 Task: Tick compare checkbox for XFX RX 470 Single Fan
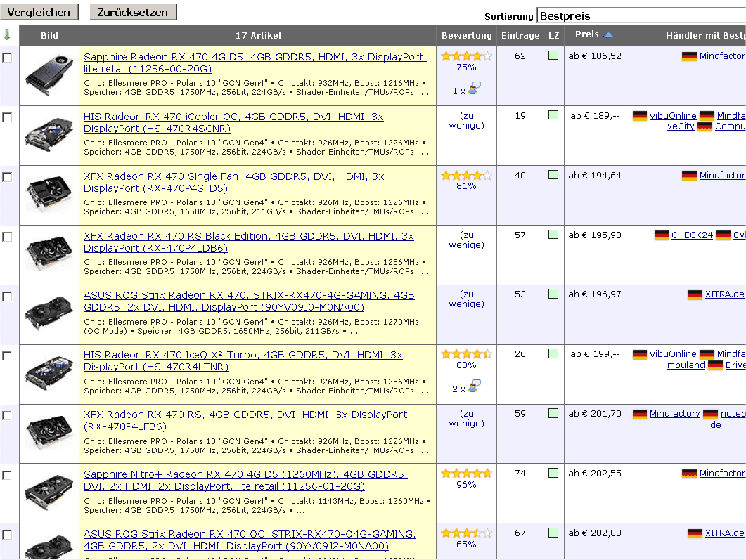pos(7,177)
